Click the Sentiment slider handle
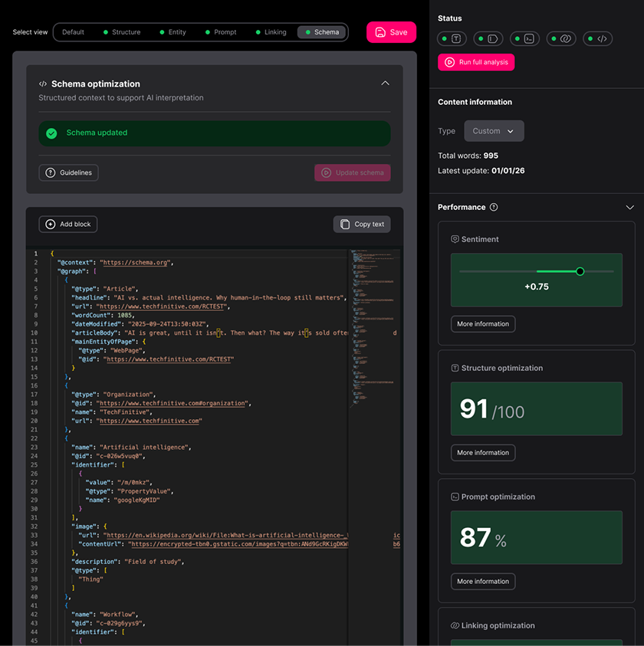Image resolution: width=644 pixels, height=646 pixels. click(x=580, y=271)
